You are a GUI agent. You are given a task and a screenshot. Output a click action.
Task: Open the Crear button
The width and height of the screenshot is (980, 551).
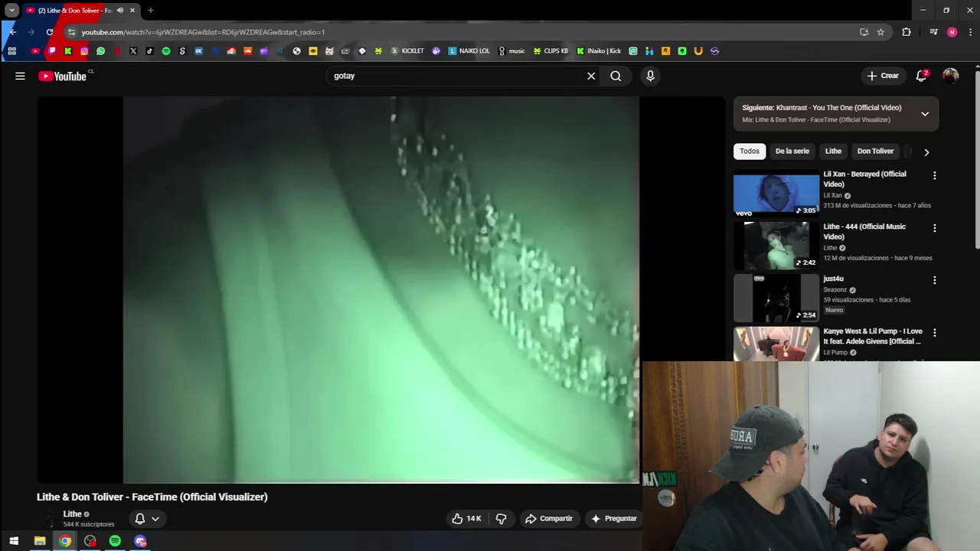point(883,76)
